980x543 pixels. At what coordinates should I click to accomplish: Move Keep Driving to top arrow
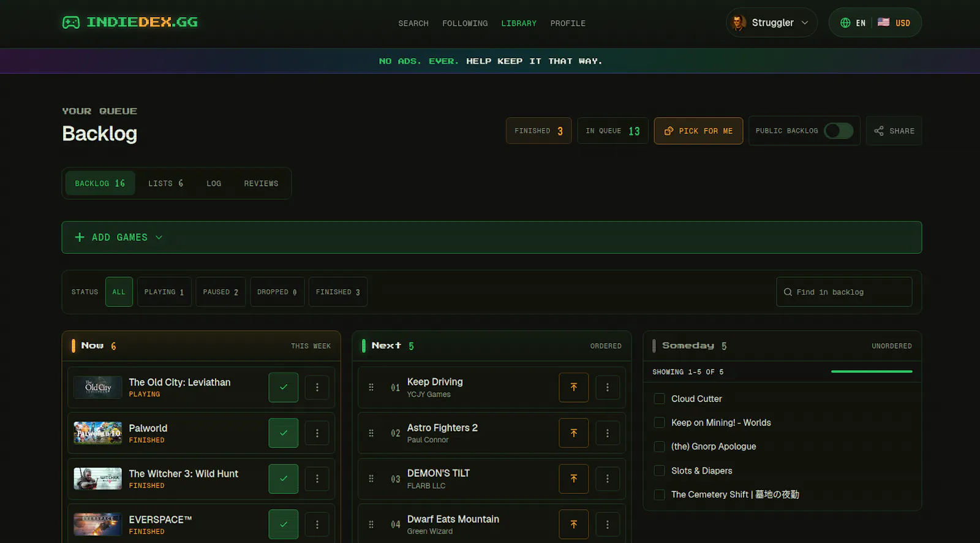(x=574, y=387)
